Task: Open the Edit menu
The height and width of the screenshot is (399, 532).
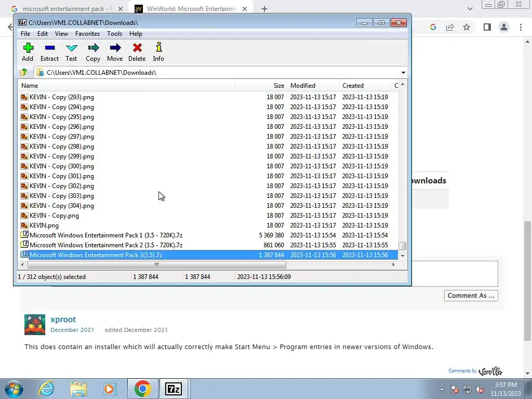Action: click(43, 34)
